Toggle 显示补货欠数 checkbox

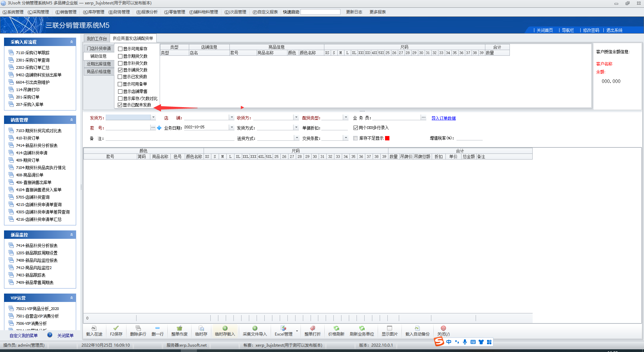tap(120, 63)
